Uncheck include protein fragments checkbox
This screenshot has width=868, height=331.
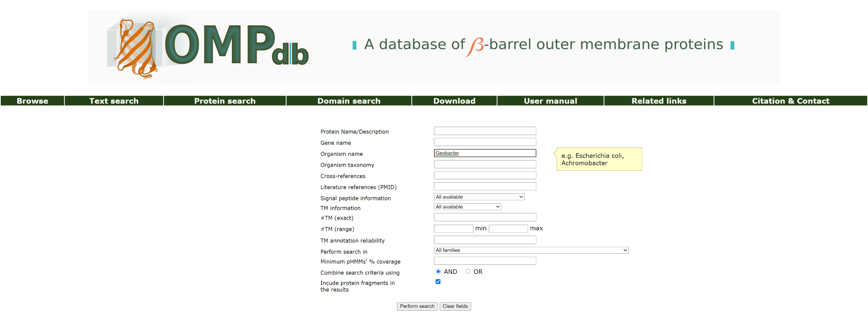pos(438,281)
